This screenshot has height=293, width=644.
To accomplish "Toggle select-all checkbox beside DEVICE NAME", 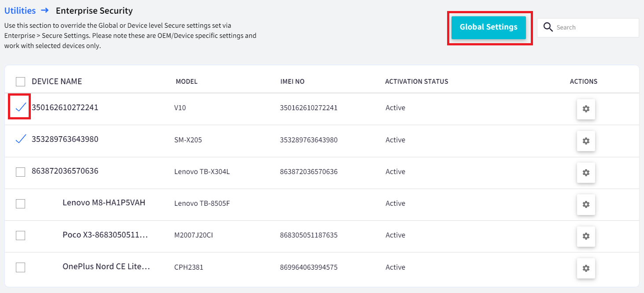I will tap(20, 82).
